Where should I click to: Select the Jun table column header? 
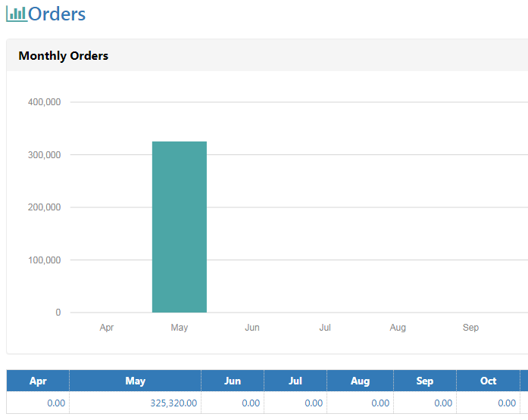point(233,381)
